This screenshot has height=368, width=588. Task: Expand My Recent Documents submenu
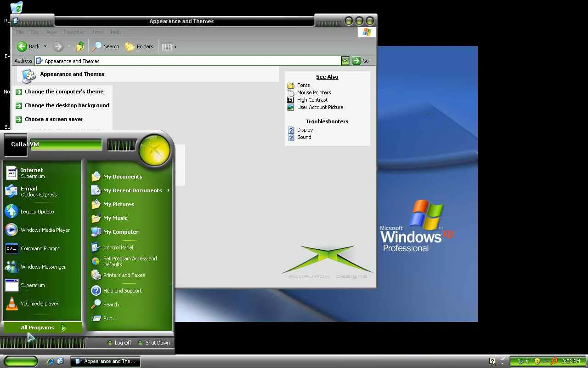(130, 190)
